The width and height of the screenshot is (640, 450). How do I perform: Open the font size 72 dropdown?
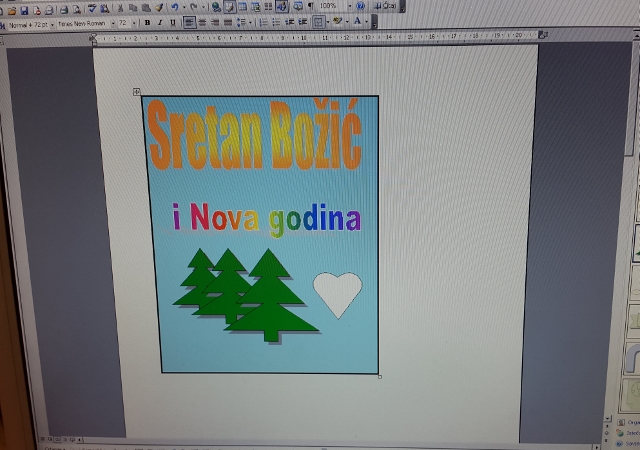[133, 23]
